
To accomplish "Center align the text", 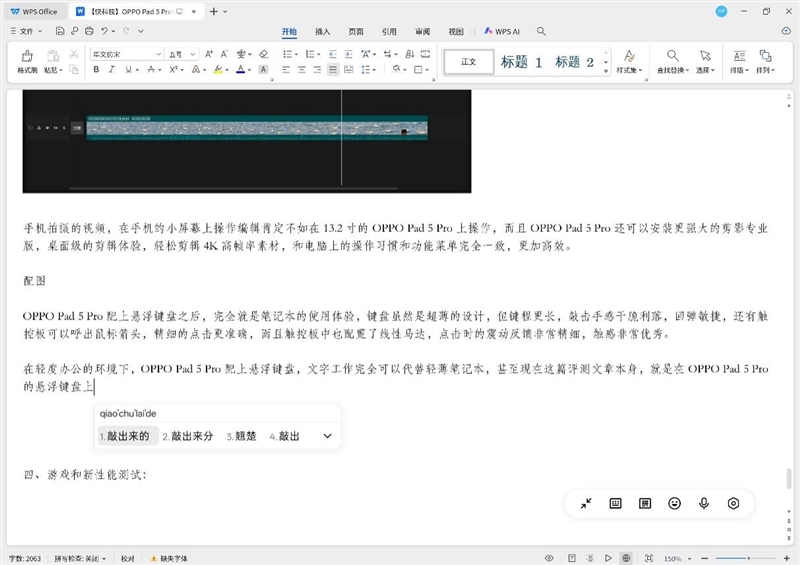I will pyautogui.click(x=302, y=69).
